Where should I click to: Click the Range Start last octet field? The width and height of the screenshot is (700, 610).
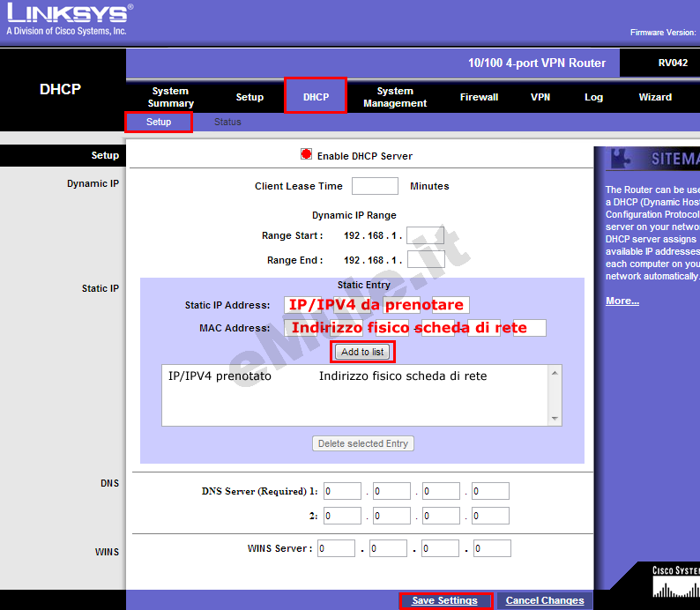[424, 235]
